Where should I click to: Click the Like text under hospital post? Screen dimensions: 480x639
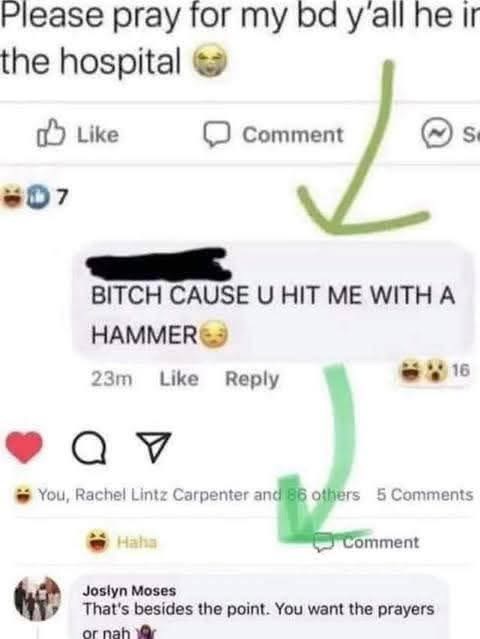98,135
